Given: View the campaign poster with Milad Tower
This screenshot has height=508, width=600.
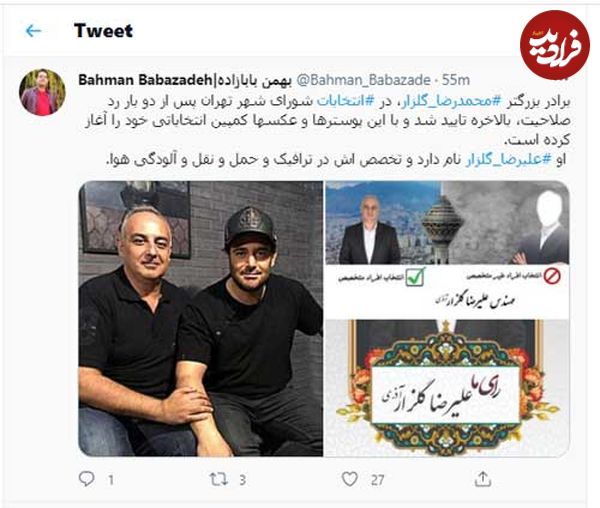Looking at the screenshot, I should (447, 249).
